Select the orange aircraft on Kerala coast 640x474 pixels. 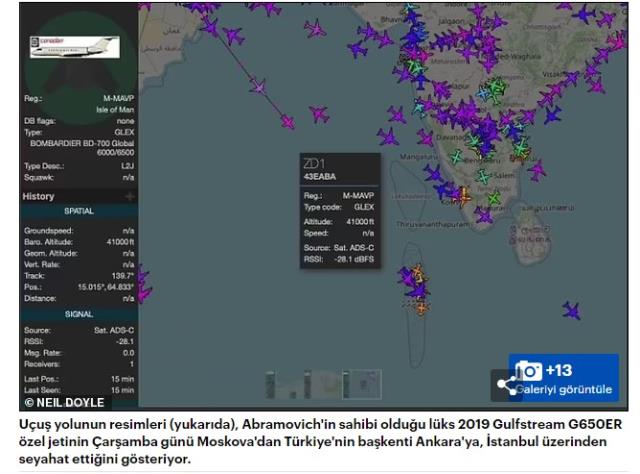pos(463,194)
